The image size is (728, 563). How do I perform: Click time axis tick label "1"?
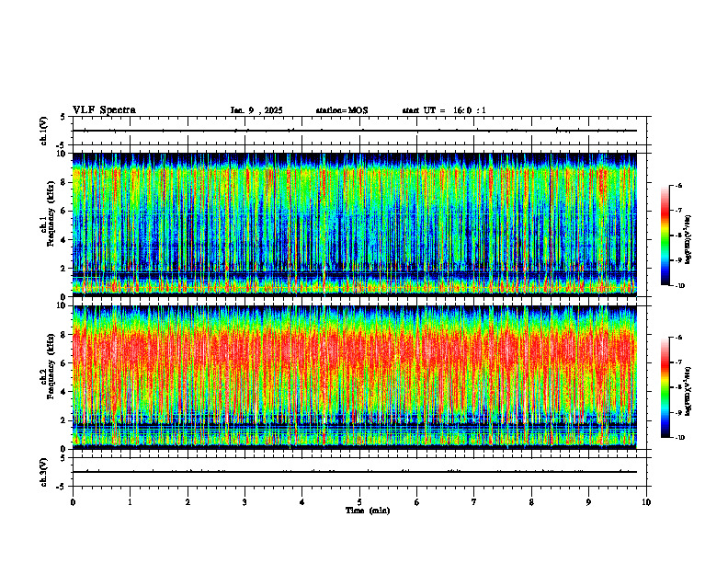pyautogui.click(x=131, y=502)
